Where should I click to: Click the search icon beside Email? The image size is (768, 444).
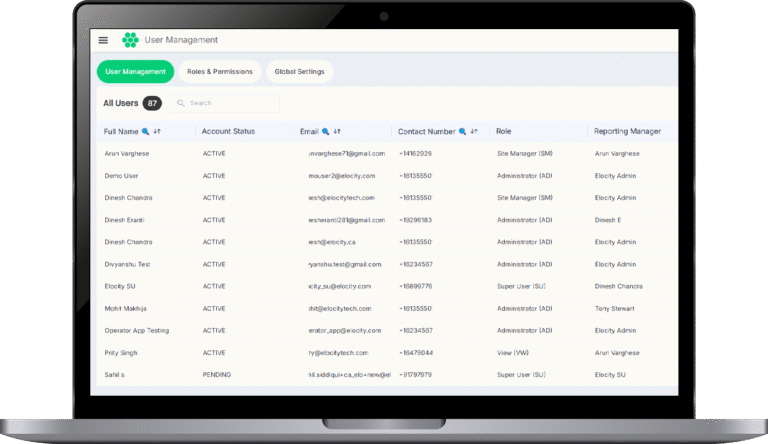click(x=326, y=131)
